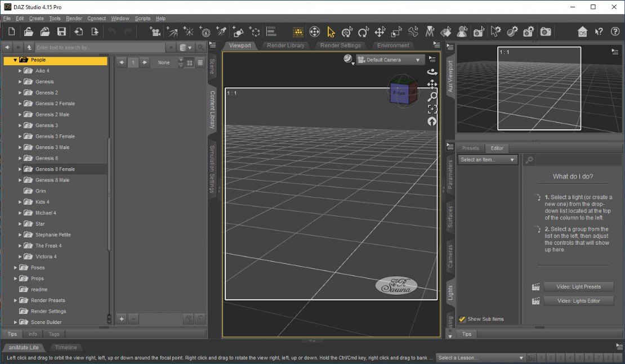This screenshot has height=364, width=625.
Task: Click the viewport orientation cube
Action: 403,92
